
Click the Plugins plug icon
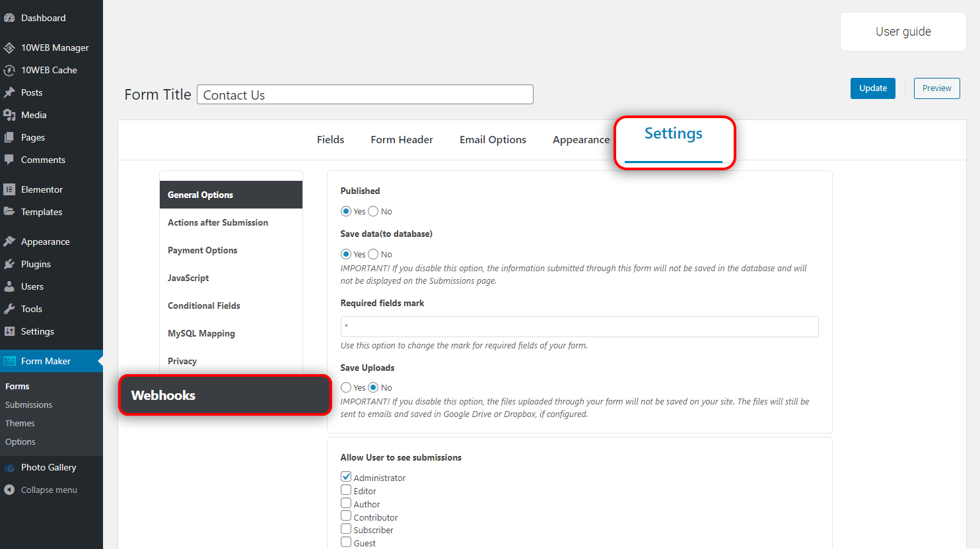(x=9, y=264)
